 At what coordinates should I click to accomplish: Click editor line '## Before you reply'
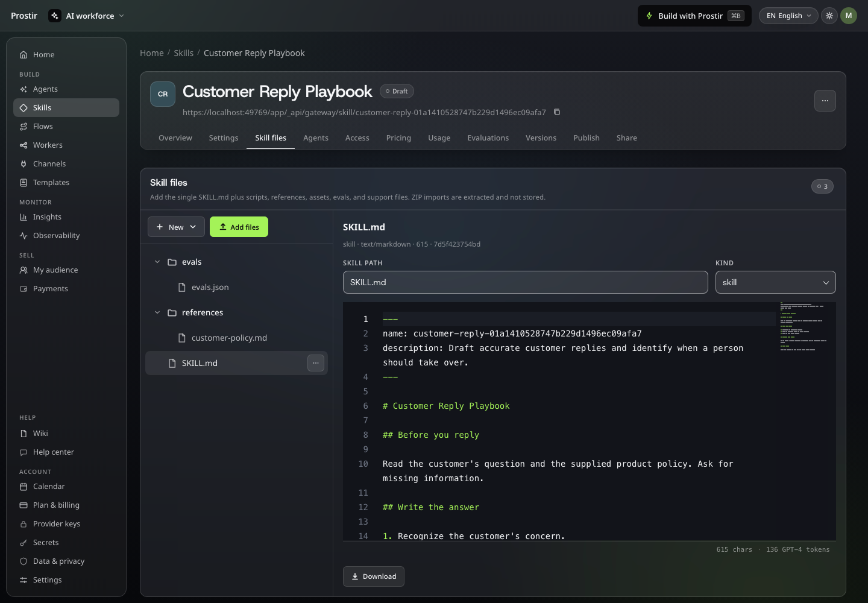coord(431,435)
